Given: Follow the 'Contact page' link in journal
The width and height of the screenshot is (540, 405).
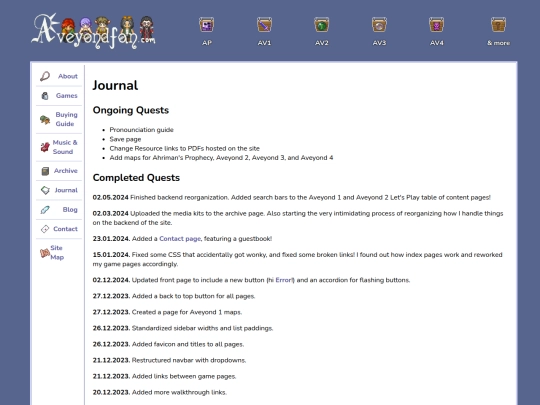Looking at the screenshot, I should point(180,239).
